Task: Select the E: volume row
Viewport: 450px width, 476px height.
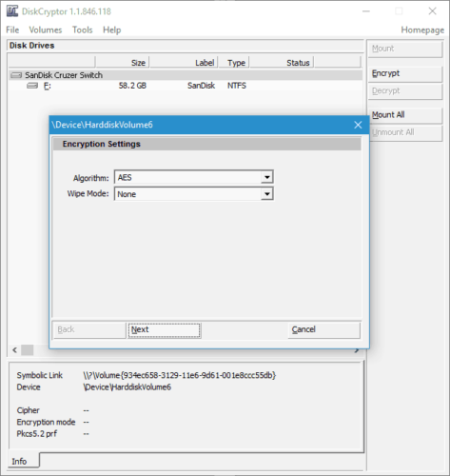Action: click(186, 86)
